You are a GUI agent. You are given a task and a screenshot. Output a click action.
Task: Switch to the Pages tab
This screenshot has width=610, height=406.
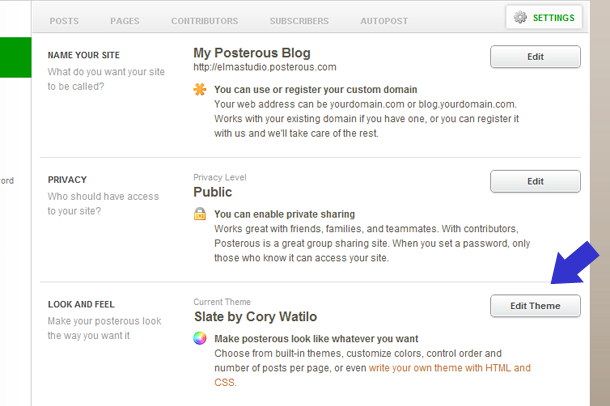[x=124, y=21]
